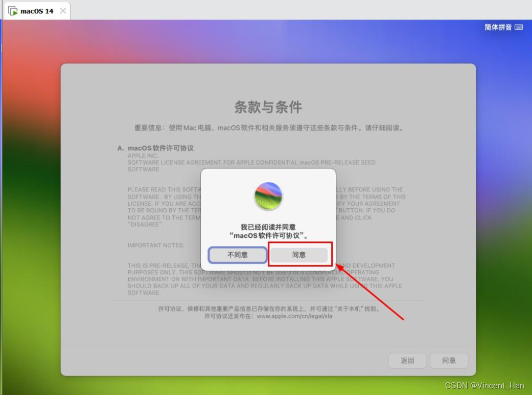Click the APPLE INC. line in the license
The image size is (532, 395).
coord(143,156)
